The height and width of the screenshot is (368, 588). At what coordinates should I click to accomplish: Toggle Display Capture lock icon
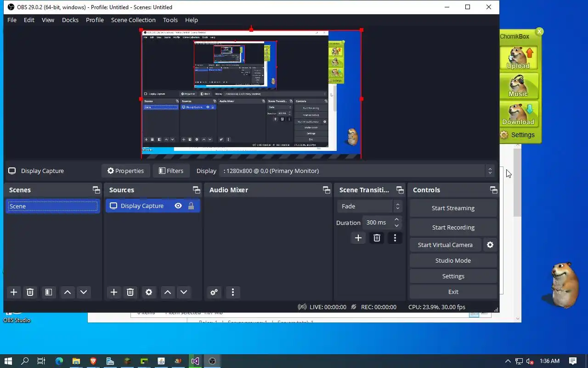coord(191,206)
